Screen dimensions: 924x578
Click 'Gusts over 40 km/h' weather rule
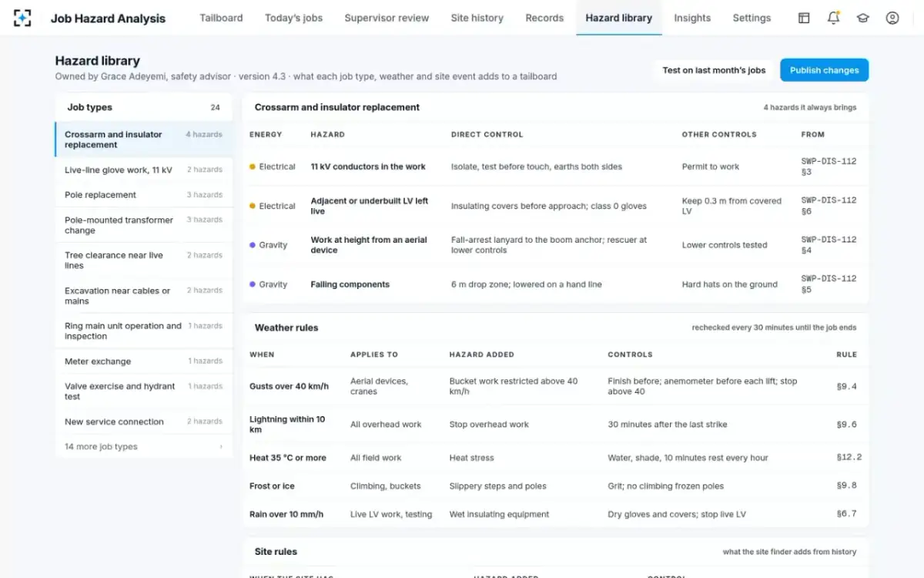(x=289, y=386)
